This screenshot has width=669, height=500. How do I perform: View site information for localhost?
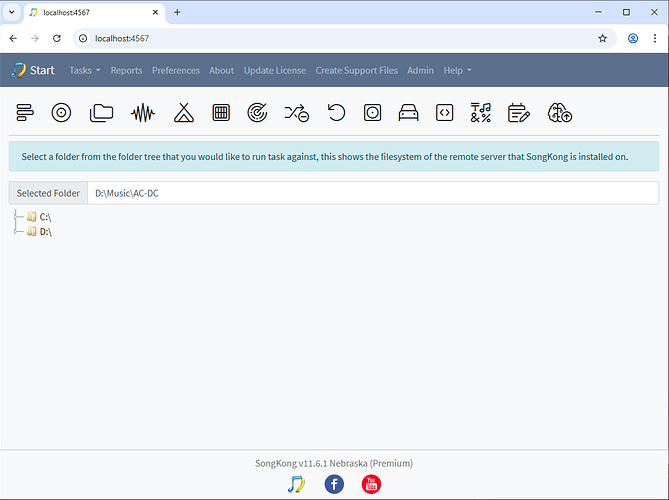(83, 38)
